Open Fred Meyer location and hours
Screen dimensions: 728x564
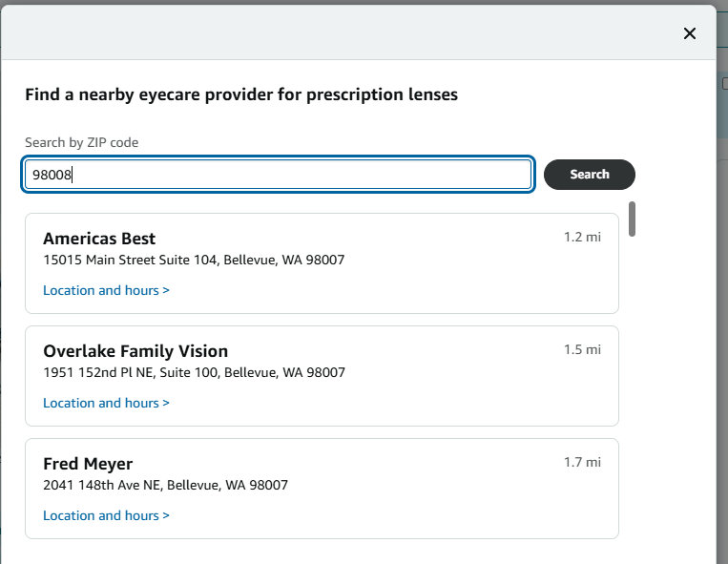(x=106, y=515)
